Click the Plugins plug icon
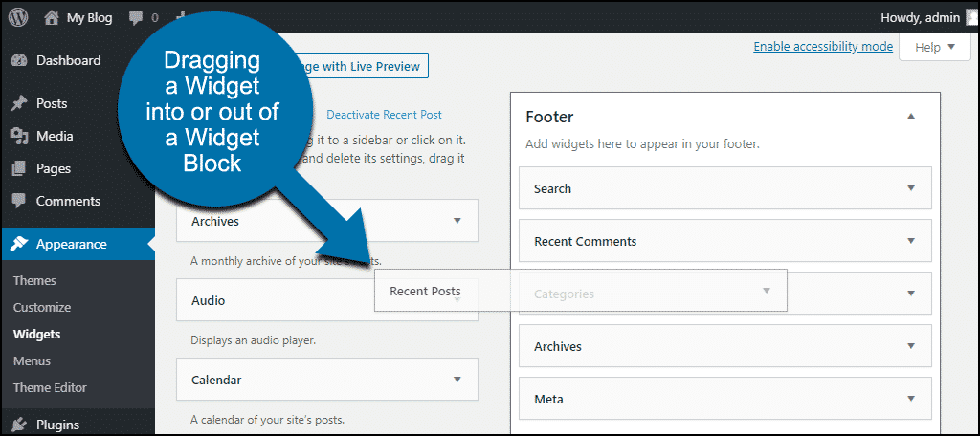 point(19,425)
